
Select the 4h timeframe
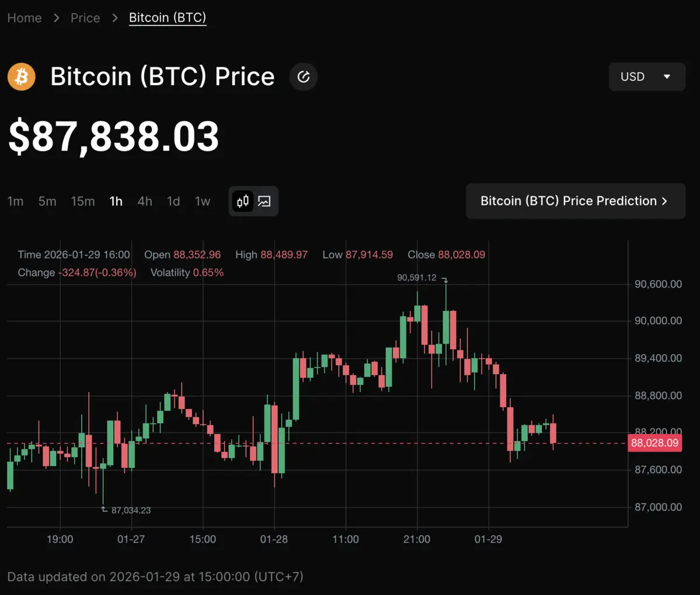coord(144,201)
